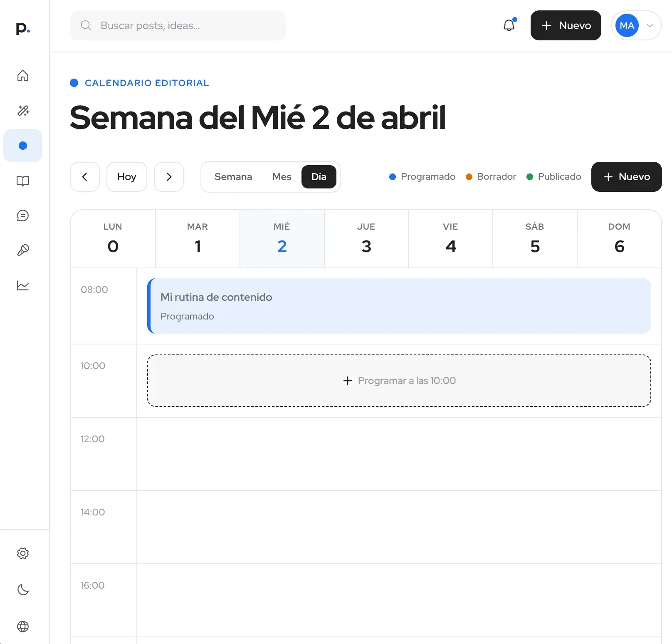Click the p. logo in the sidebar

point(23,28)
